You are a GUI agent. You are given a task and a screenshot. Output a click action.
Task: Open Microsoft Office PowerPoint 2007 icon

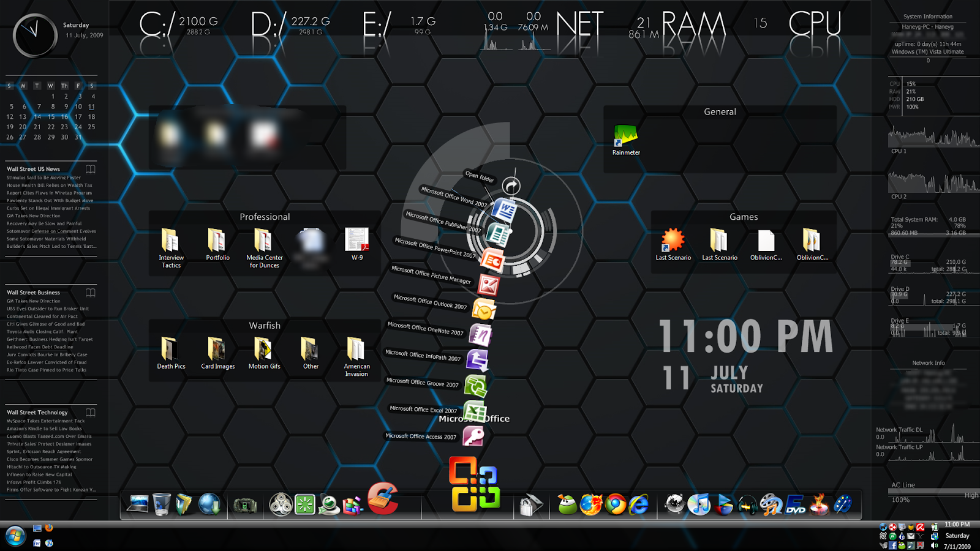pyautogui.click(x=492, y=260)
